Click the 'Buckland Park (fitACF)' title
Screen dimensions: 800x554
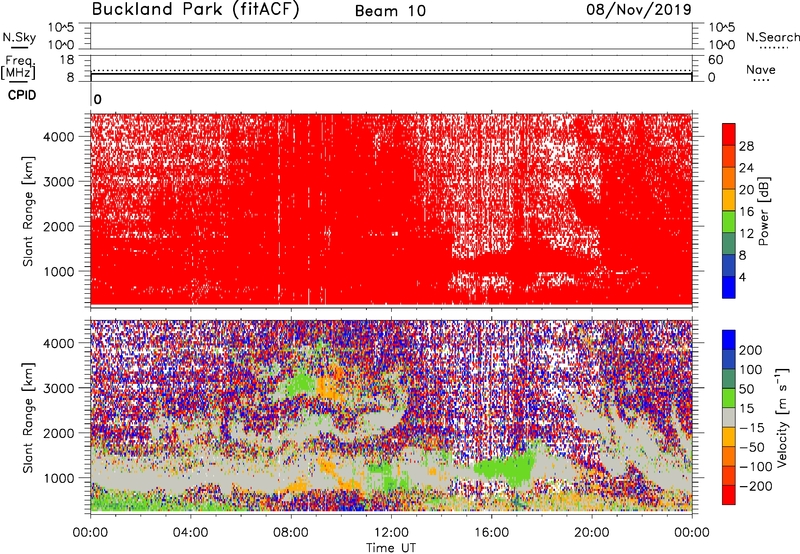pos(195,9)
